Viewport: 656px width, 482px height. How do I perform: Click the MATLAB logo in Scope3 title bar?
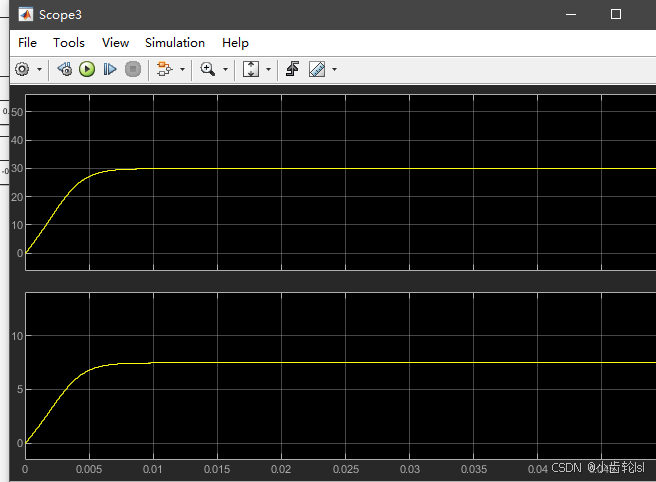[26, 15]
